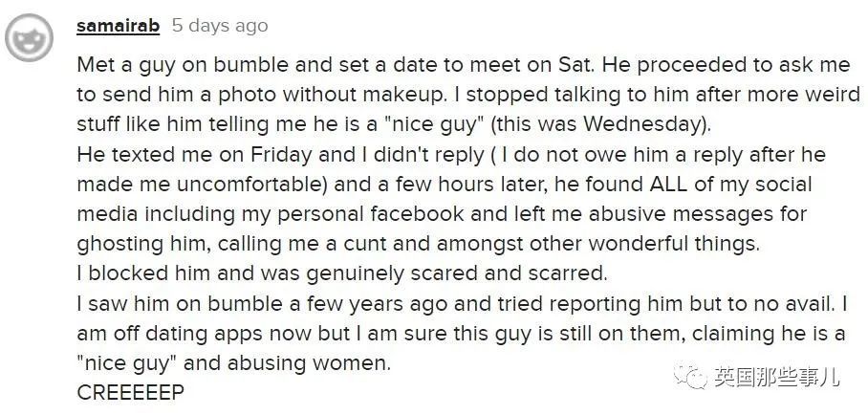868x415 pixels.
Task: Click the capitalized word 'ALL' in the comment
Action: tap(666, 185)
